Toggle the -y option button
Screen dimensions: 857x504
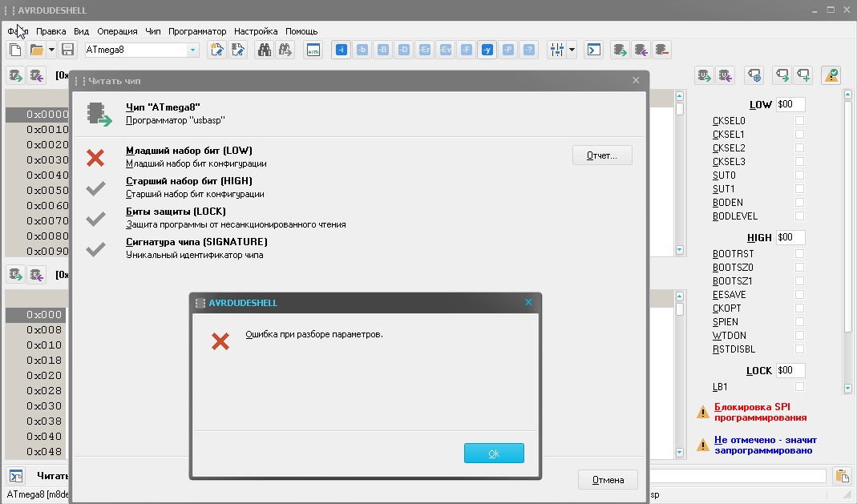pyautogui.click(x=487, y=50)
